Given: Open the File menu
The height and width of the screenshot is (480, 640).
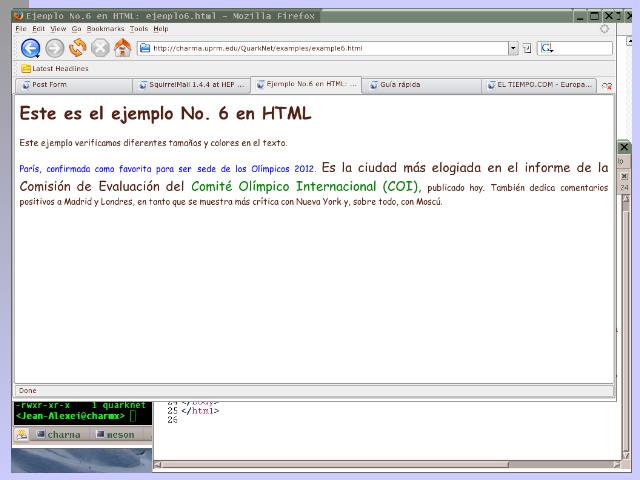Looking at the screenshot, I should pos(21,29).
